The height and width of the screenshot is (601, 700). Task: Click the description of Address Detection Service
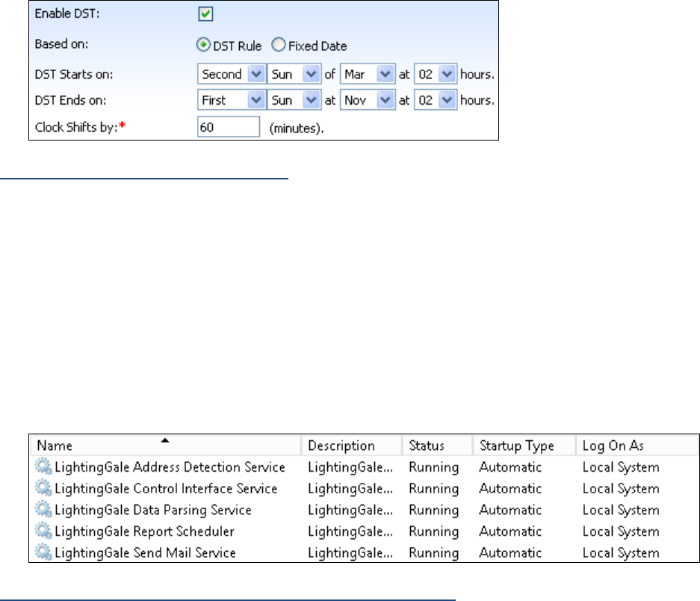click(x=350, y=467)
